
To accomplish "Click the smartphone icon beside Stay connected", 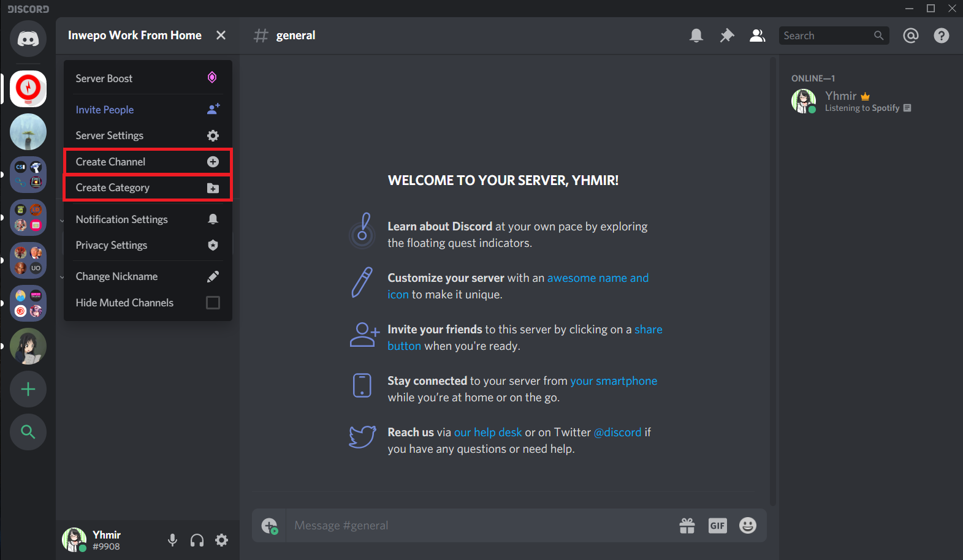I will [362, 385].
